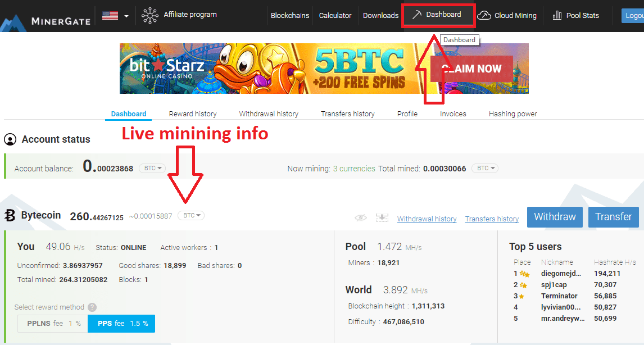The width and height of the screenshot is (644, 345).
Task: Open the language dropdown arrow
Action: click(x=126, y=16)
